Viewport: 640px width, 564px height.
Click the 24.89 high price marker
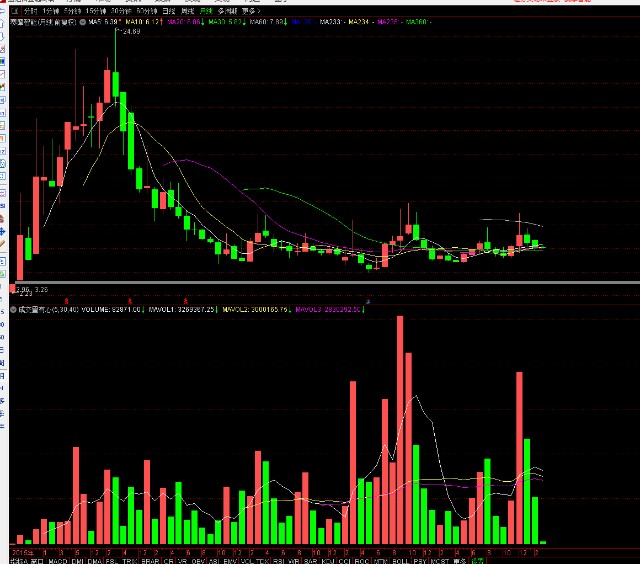(x=130, y=31)
